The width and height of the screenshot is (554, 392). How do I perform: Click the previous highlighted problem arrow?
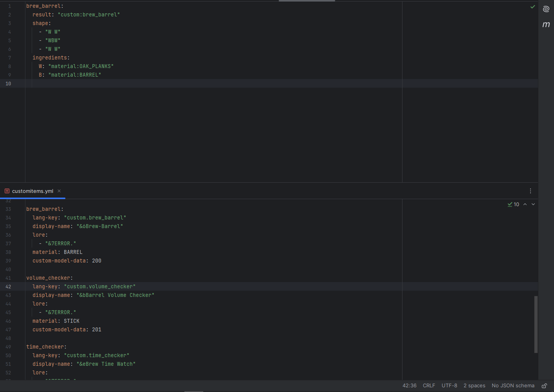[525, 204]
